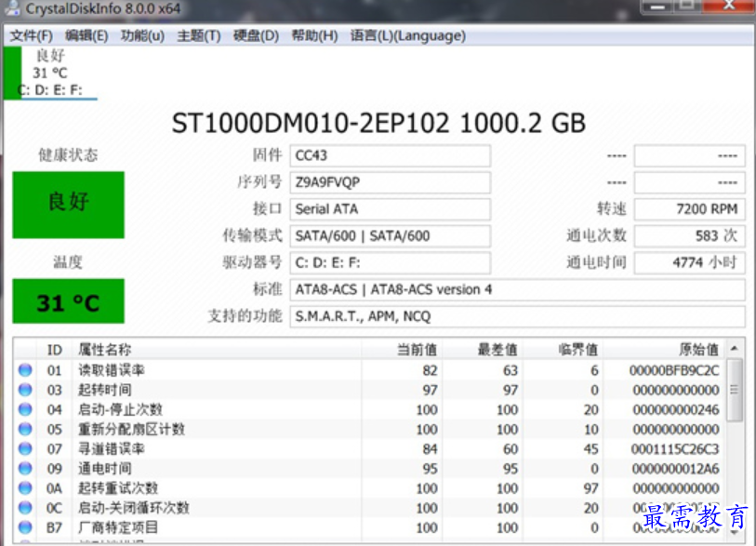Click the green 良好 health status button
This screenshot has height=546, width=756.
pyautogui.click(x=68, y=205)
